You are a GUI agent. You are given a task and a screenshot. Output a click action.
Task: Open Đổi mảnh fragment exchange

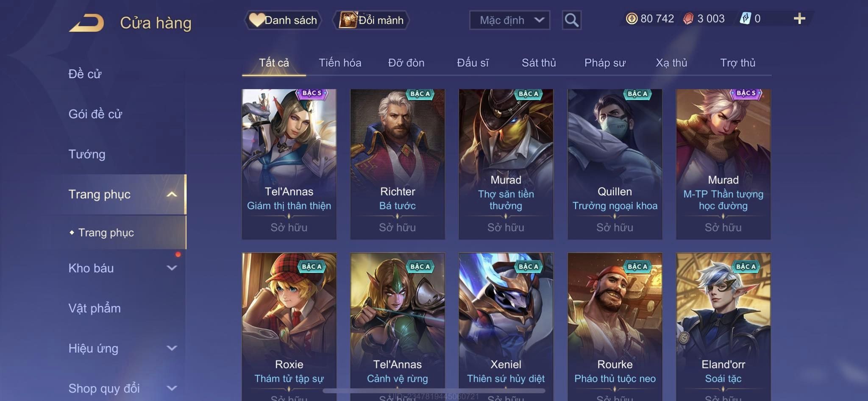click(371, 20)
